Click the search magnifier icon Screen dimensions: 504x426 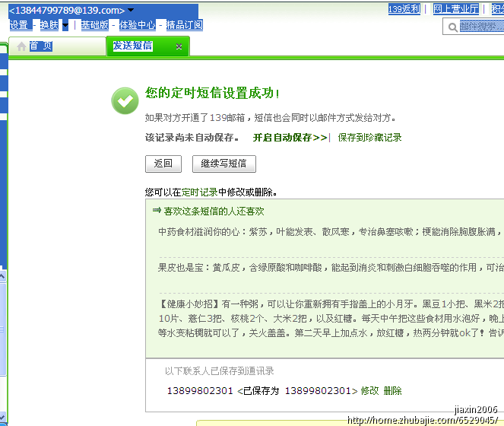click(x=452, y=27)
